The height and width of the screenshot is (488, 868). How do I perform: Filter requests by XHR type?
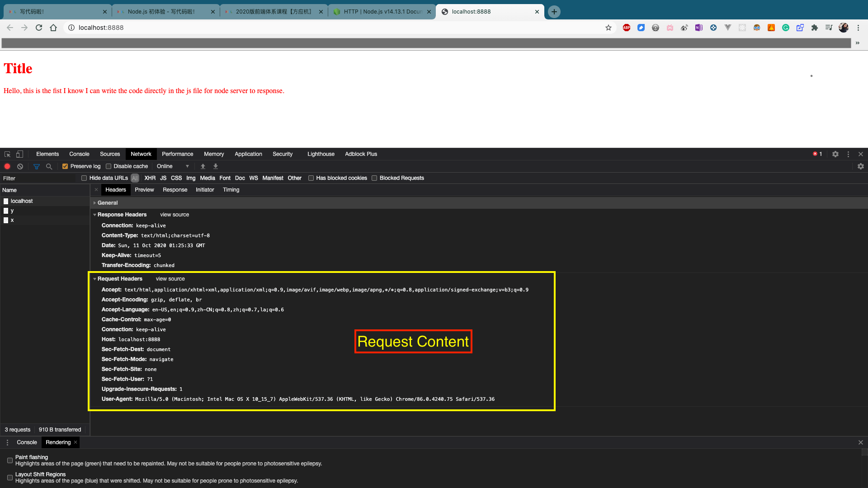click(150, 178)
